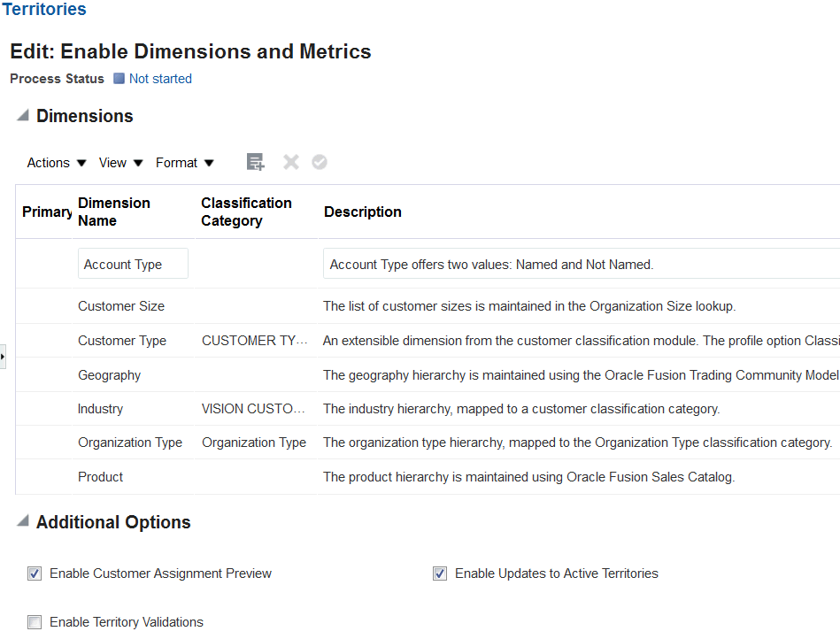This screenshot has width=840, height=639.
Task: Click the checkmark icon in Dimensions toolbar
Action: point(320,162)
